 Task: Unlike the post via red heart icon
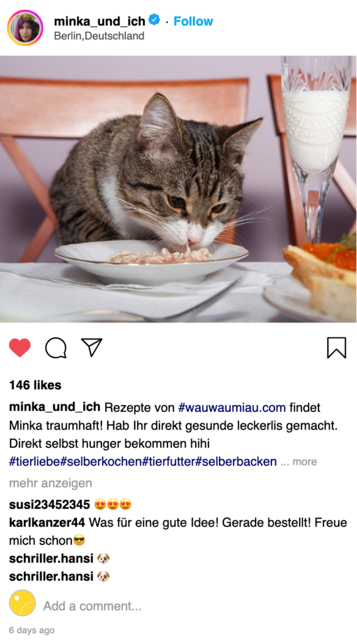click(20, 347)
